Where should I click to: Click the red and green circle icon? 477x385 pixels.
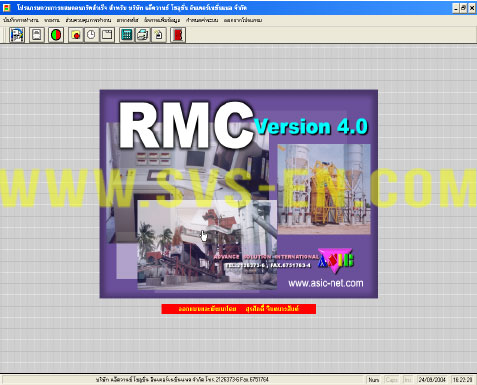pyautogui.click(x=56, y=35)
